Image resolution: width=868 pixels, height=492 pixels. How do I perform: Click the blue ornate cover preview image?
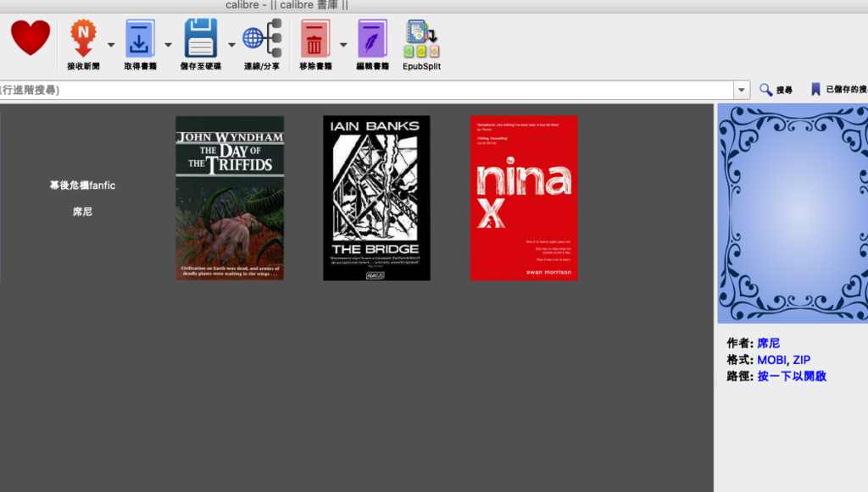point(793,213)
